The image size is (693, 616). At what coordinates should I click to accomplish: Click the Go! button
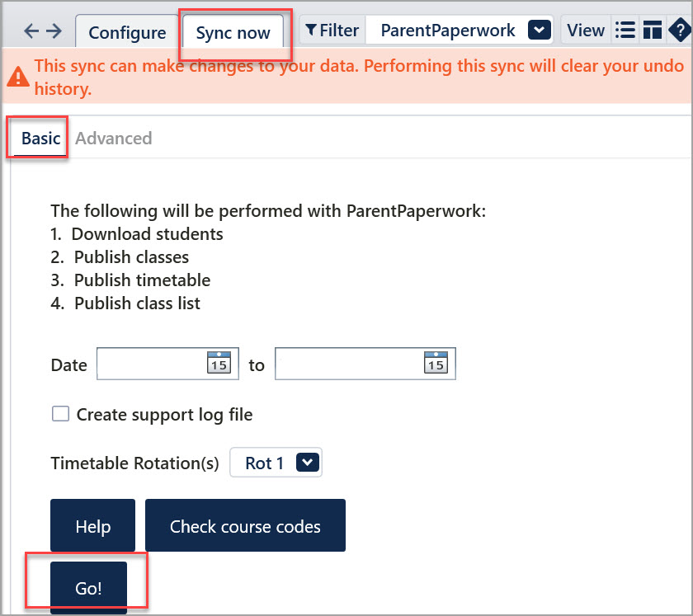coord(88,588)
